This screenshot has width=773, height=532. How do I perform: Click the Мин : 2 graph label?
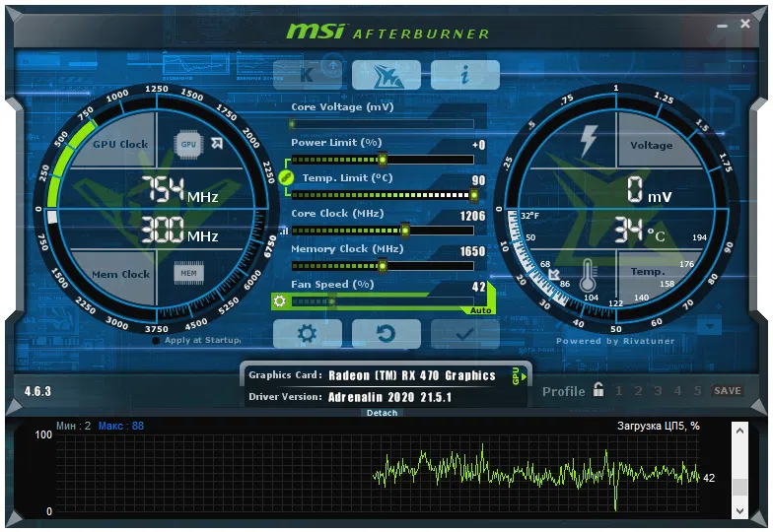[73, 426]
